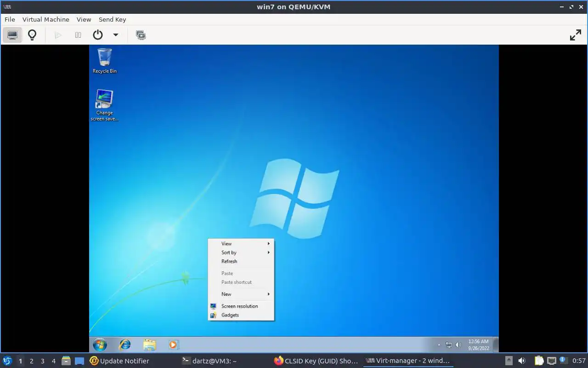The image size is (588, 368).
Task: Open the Send Key menu
Action: [x=112, y=19]
